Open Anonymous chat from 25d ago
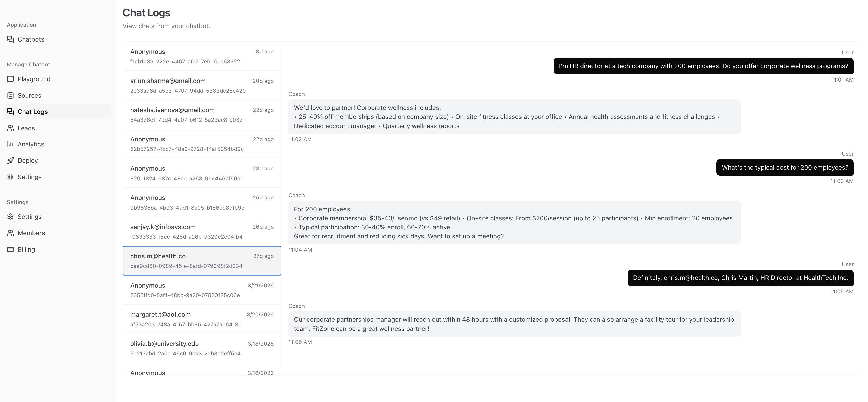Image resolution: width=868 pixels, height=402 pixels. (202, 202)
